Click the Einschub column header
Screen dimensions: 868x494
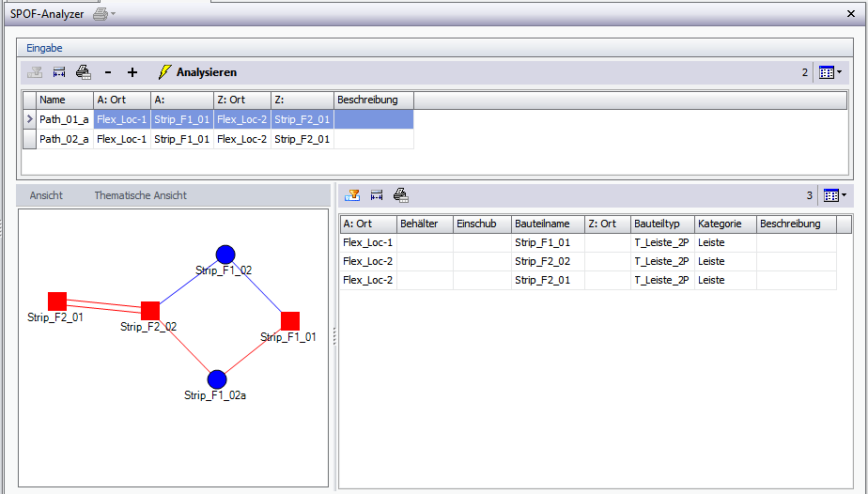coord(482,224)
